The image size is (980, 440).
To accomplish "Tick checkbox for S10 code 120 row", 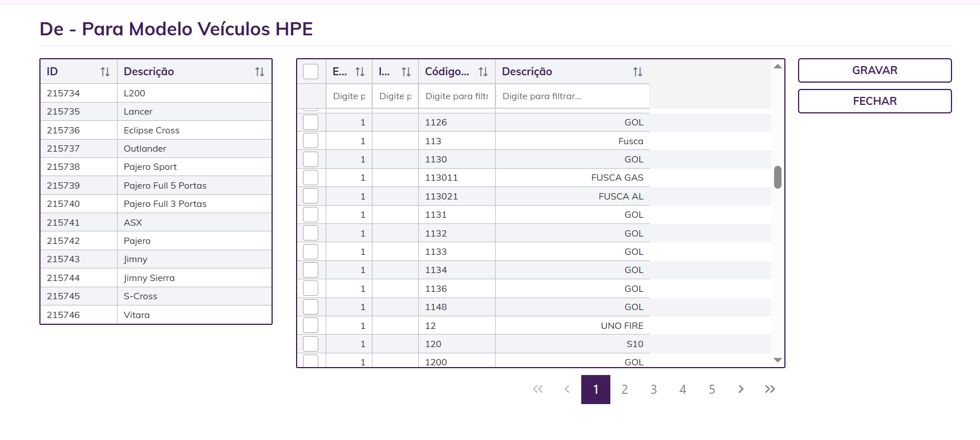I will [x=311, y=344].
